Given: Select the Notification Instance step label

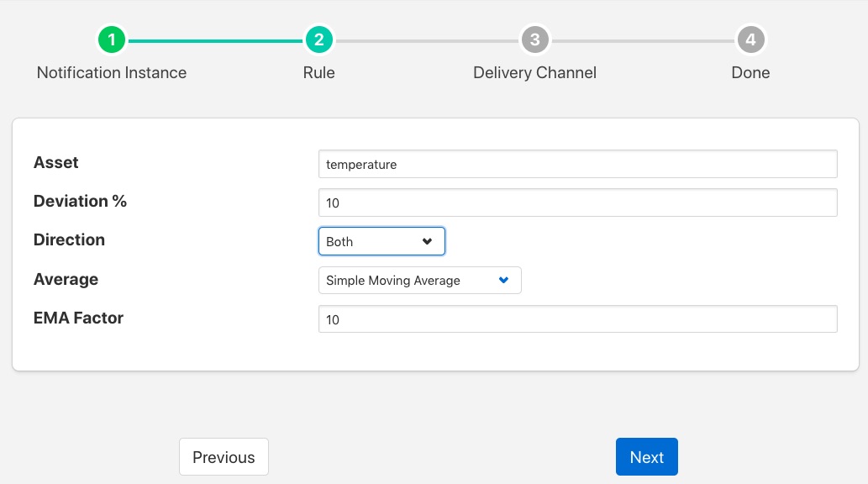Looking at the screenshot, I should (112, 73).
